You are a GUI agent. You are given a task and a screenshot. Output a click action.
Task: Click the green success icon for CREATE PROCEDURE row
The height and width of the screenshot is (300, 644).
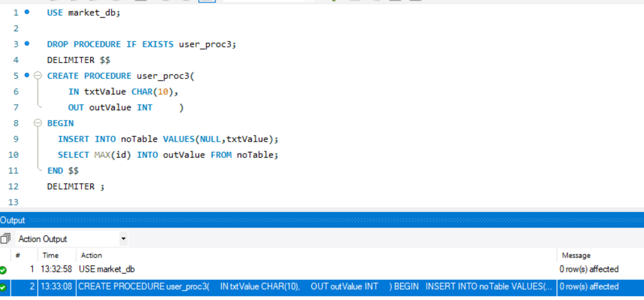click(4, 287)
